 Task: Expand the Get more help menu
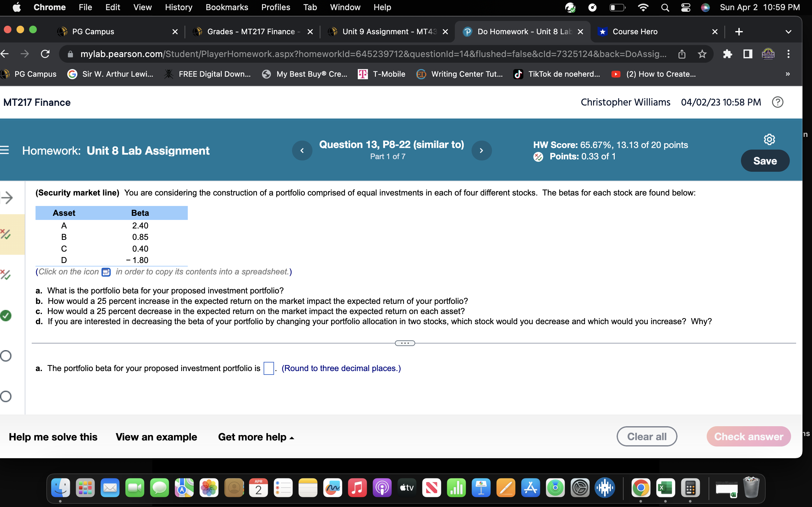[x=256, y=437]
